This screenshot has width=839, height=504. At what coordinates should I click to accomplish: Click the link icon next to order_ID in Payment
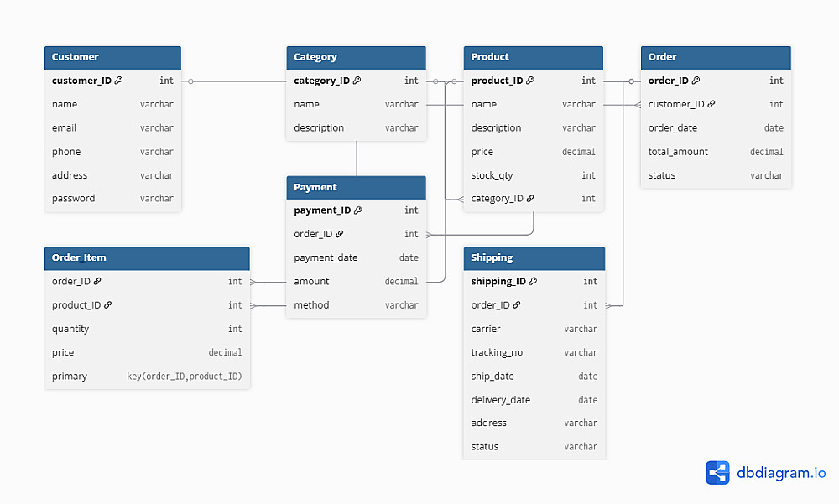(340, 234)
